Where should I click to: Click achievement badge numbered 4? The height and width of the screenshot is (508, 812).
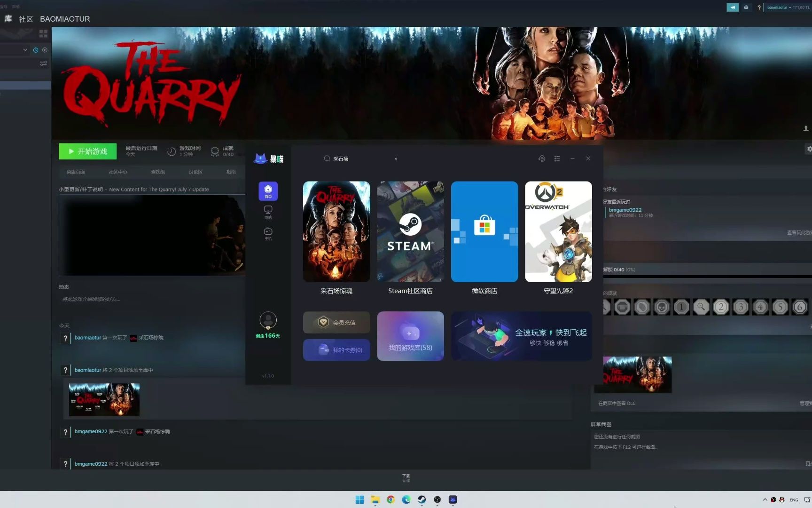click(x=760, y=307)
